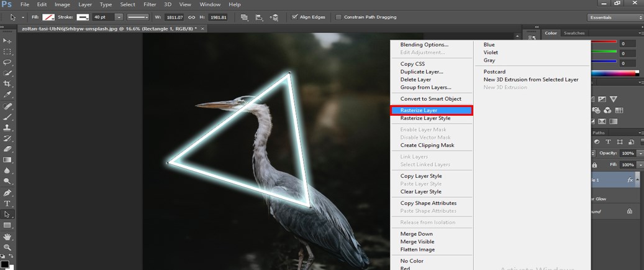Click the shape width input field

tap(175, 17)
